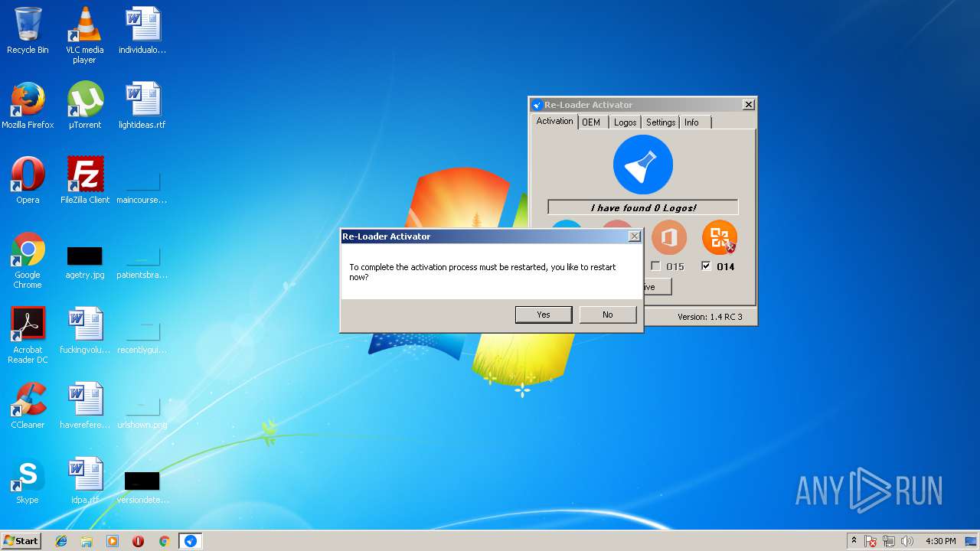
Task: Open the Settings tab
Action: (661, 122)
